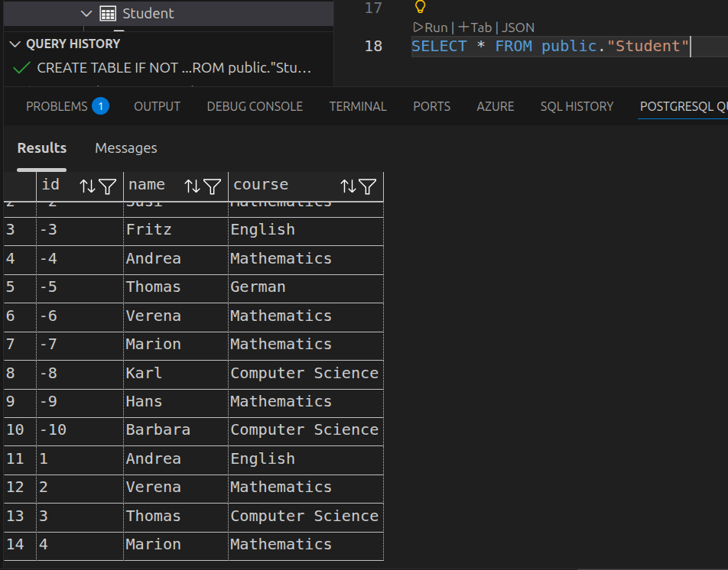Sort results by the course column

[348, 186]
